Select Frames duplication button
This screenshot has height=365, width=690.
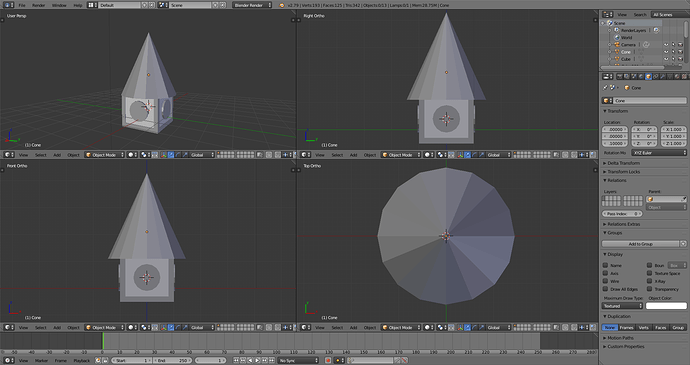[x=626, y=327]
